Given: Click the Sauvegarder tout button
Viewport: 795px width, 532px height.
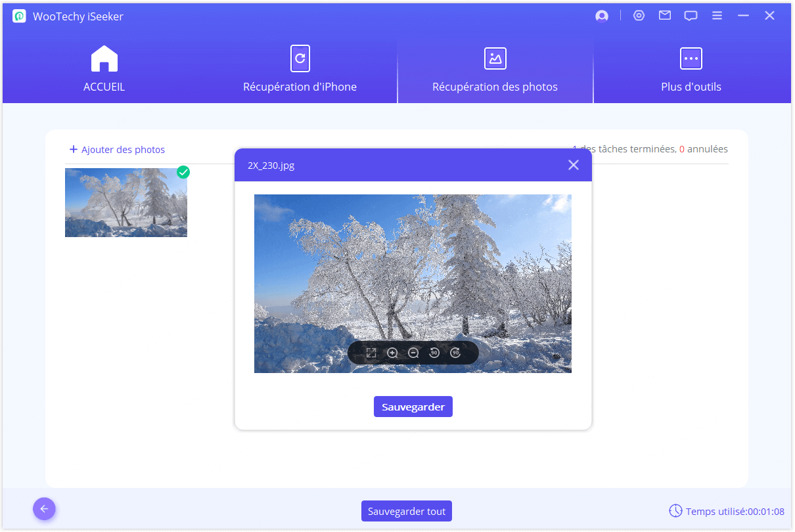Looking at the screenshot, I should [x=407, y=511].
